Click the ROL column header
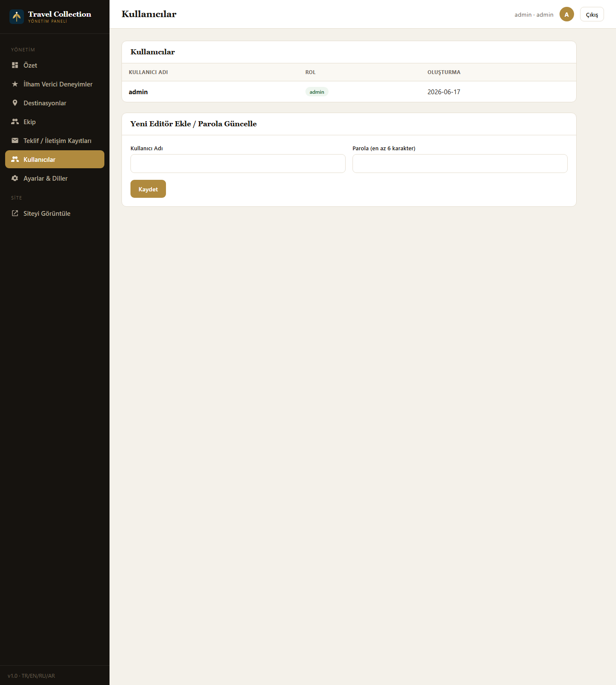Viewport: 616px width, 685px height. pos(311,72)
